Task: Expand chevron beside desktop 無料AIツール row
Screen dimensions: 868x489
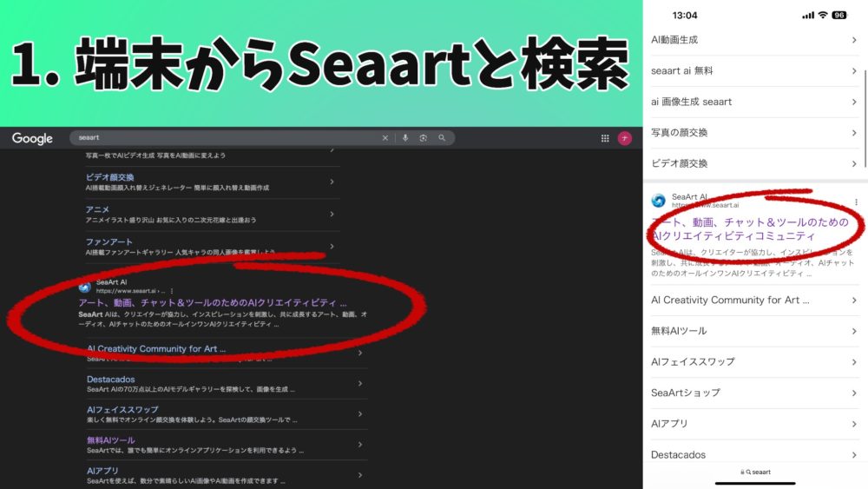Action: click(360, 444)
